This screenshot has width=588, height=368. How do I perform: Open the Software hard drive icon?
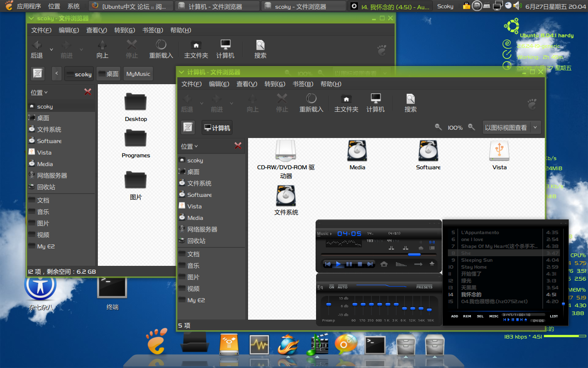[x=428, y=155]
